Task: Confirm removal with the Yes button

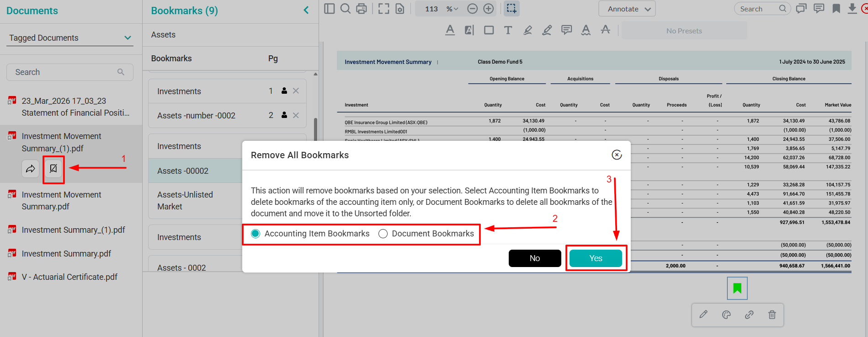Action: (596, 258)
